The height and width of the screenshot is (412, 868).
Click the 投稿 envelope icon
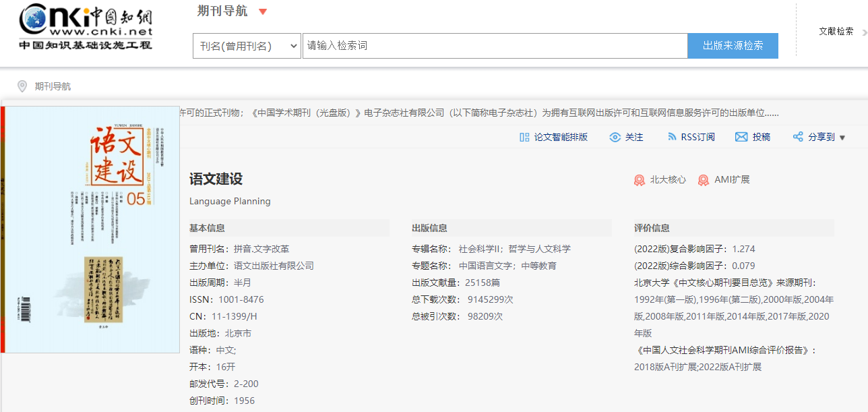pyautogui.click(x=741, y=137)
